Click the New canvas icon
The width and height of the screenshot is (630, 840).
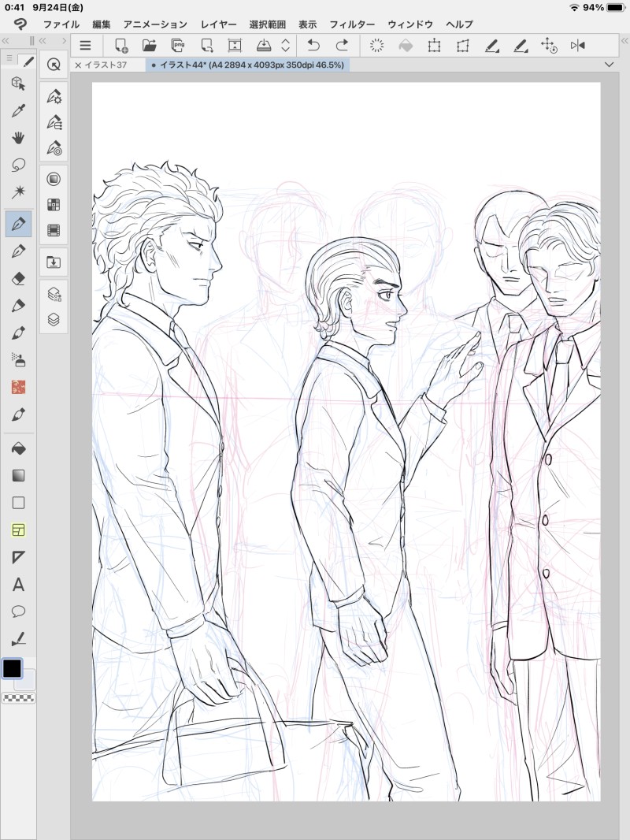click(121, 46)
